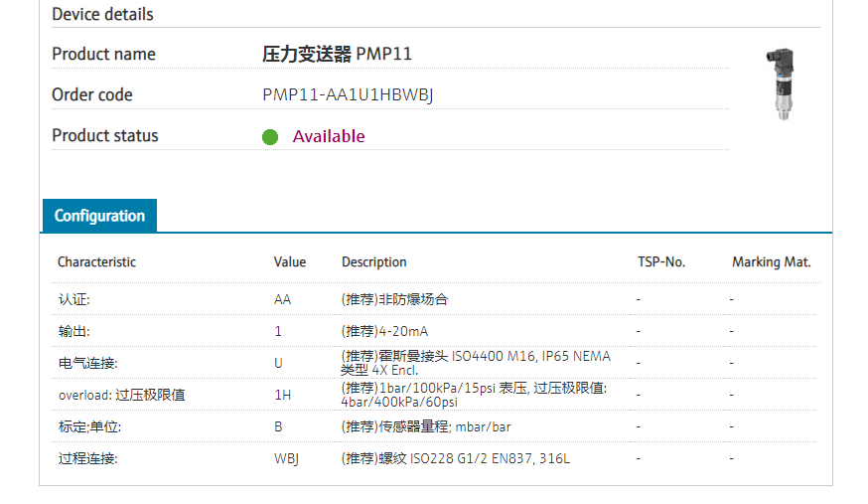868x504 pixels.
Task: Click value 1 in the 输出 row
Action: tap(278, 331)
